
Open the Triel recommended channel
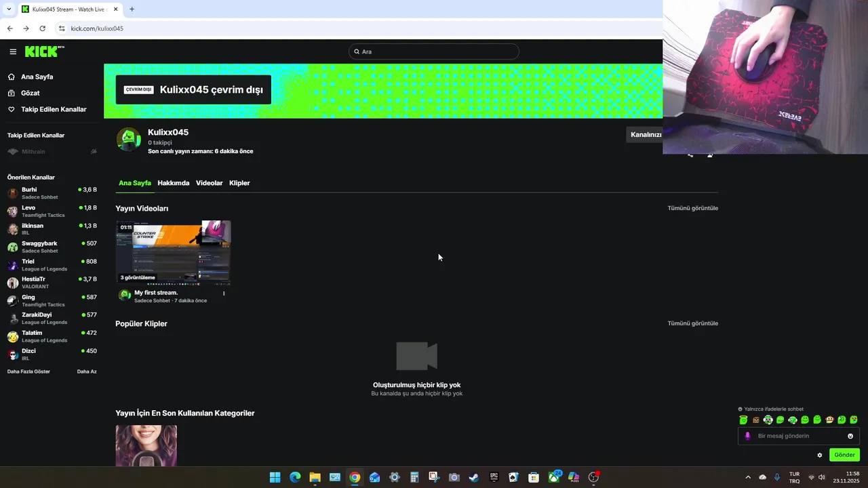[52, 264]
